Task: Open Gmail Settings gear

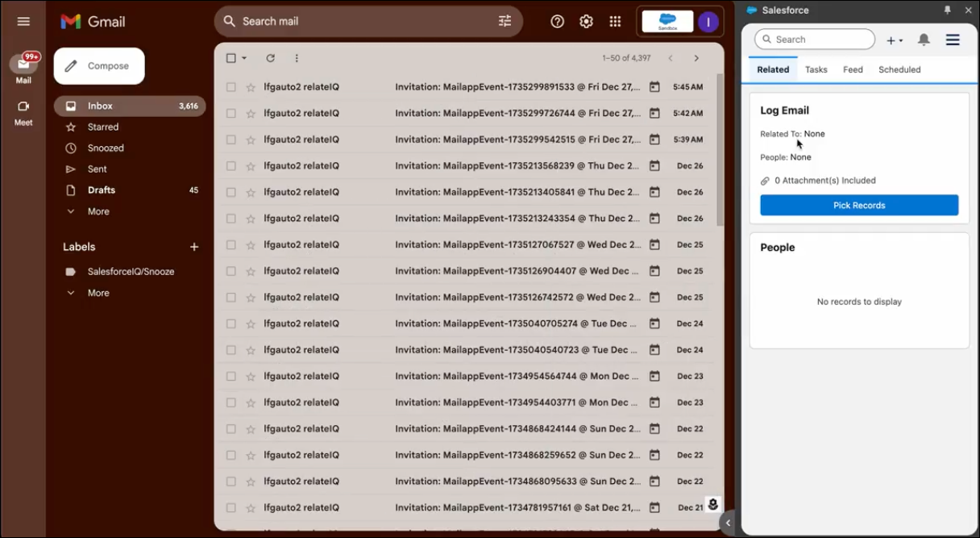Action: pyautogui.click(x=586, y=22)
